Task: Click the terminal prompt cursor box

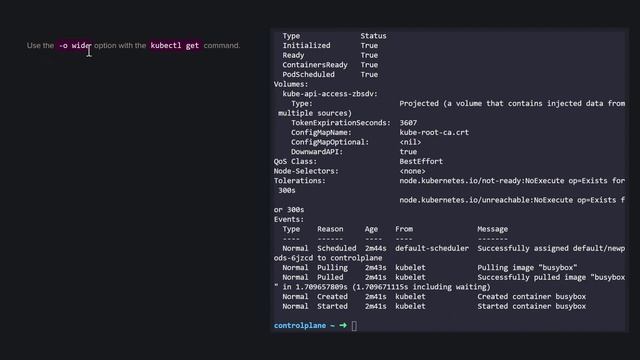Action: [x=354, y=326]
